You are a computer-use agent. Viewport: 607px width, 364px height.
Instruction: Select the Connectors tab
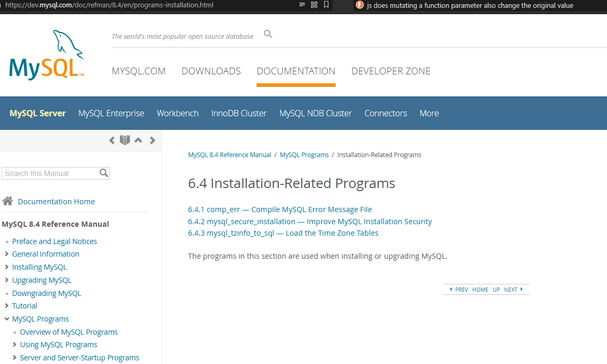pos(385,113)
